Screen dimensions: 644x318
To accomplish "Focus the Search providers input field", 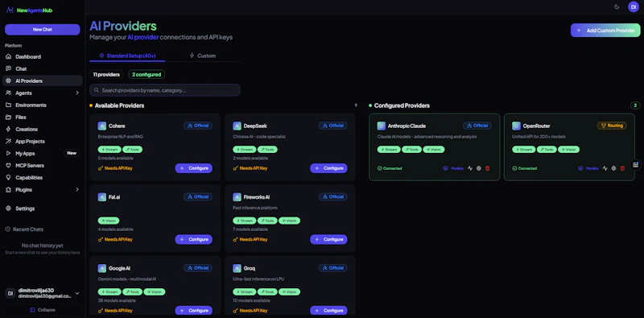I will [x=165, y=90].
